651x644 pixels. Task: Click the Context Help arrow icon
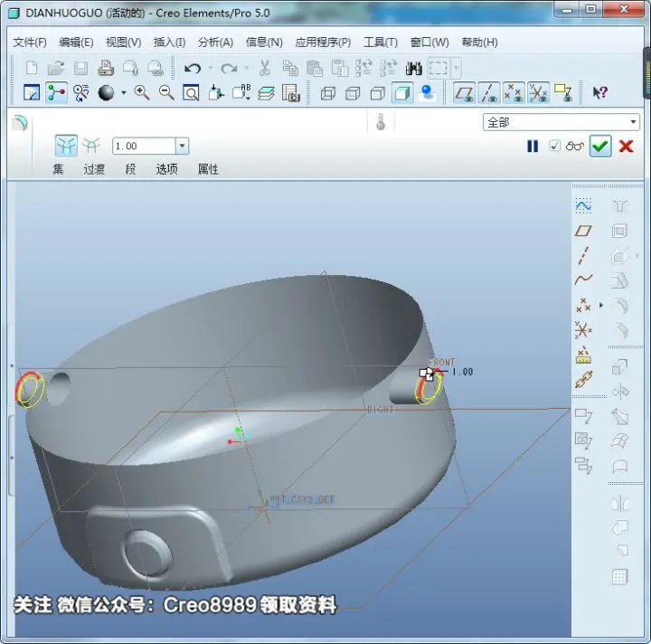coord(599,92)
